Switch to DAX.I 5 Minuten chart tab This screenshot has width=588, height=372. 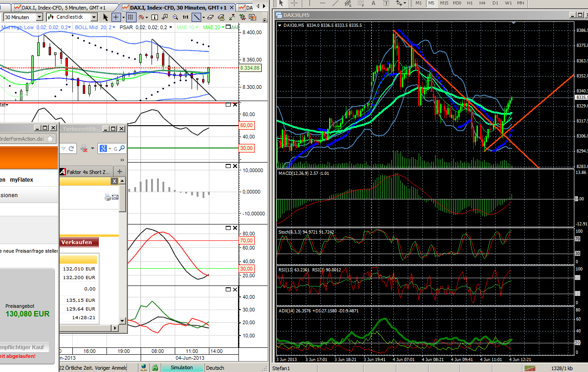coord(64,8)
